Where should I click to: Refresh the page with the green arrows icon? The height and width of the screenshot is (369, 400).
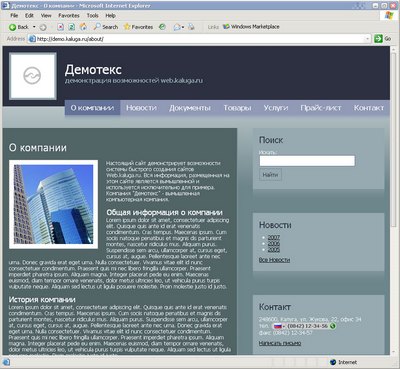72,27
